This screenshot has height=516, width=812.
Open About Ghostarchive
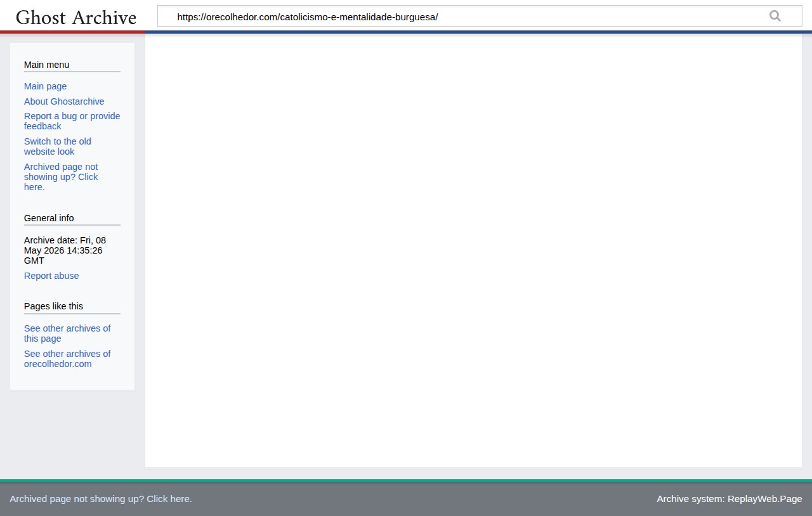click(64, 101)
